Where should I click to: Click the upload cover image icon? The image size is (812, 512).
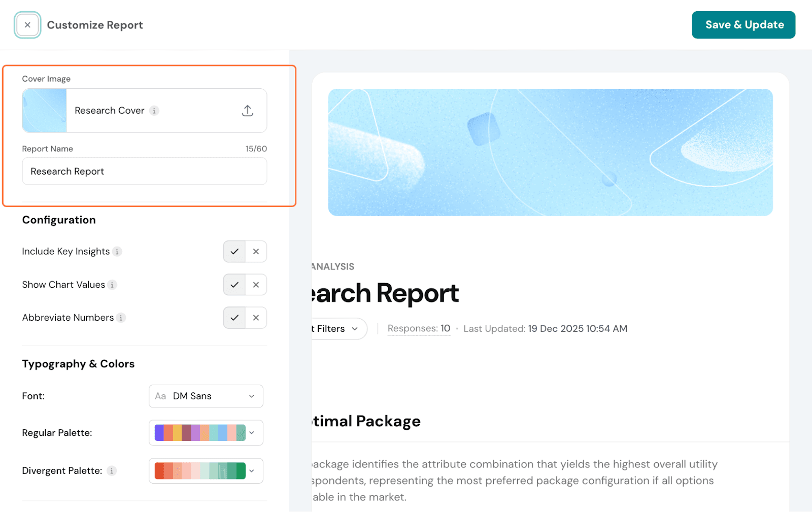247,111
